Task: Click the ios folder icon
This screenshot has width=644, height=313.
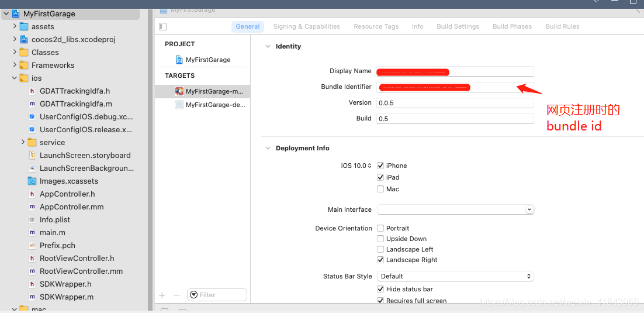Action: click(24, 78)
